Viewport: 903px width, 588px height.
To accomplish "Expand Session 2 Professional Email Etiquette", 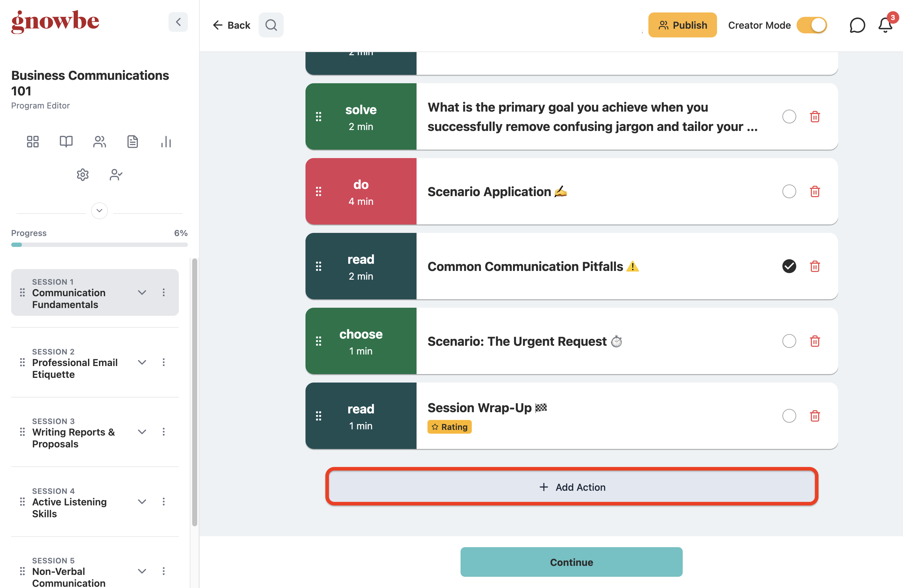I will point(142,362).
